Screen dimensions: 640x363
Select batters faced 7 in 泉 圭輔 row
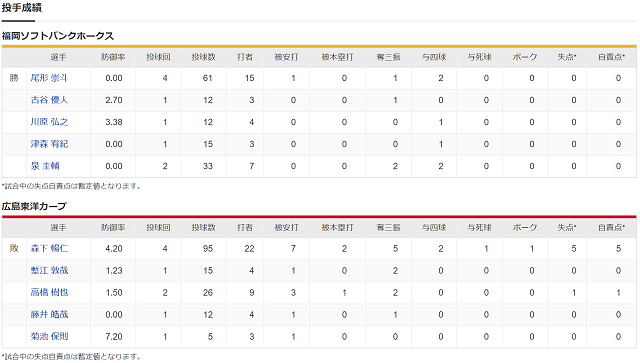click(252, 166)
